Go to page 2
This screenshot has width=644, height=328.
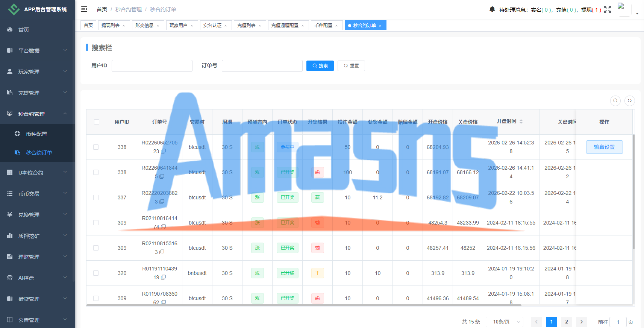(567, 322)
